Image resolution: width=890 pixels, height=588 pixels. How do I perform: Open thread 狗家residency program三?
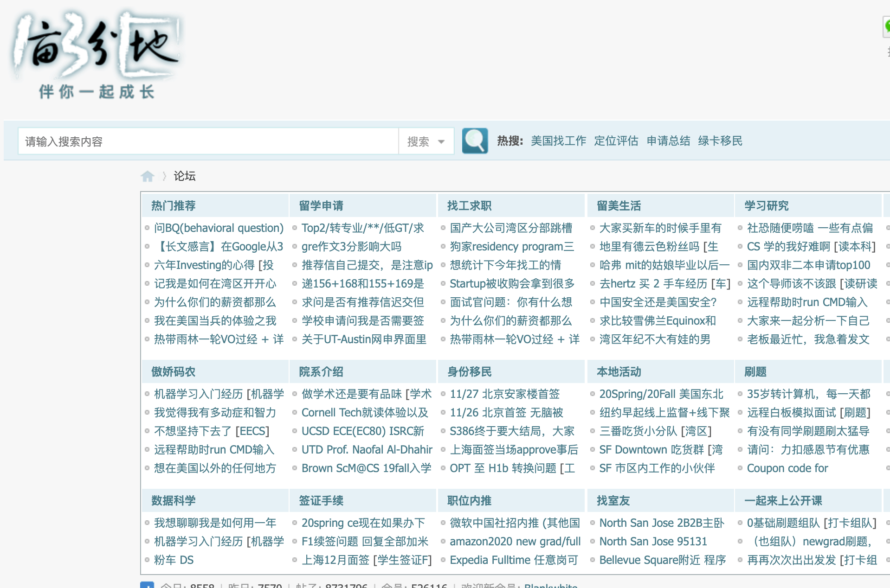point(512,246)
